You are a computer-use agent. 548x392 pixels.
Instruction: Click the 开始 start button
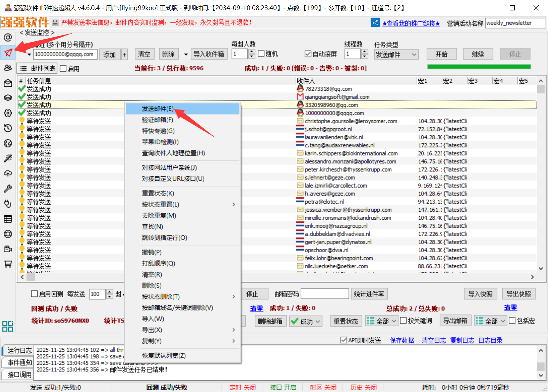coord(441,54)
